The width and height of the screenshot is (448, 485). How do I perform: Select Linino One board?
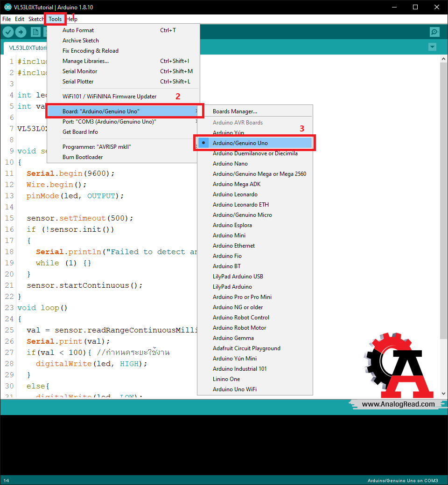(x=255, y=379)
